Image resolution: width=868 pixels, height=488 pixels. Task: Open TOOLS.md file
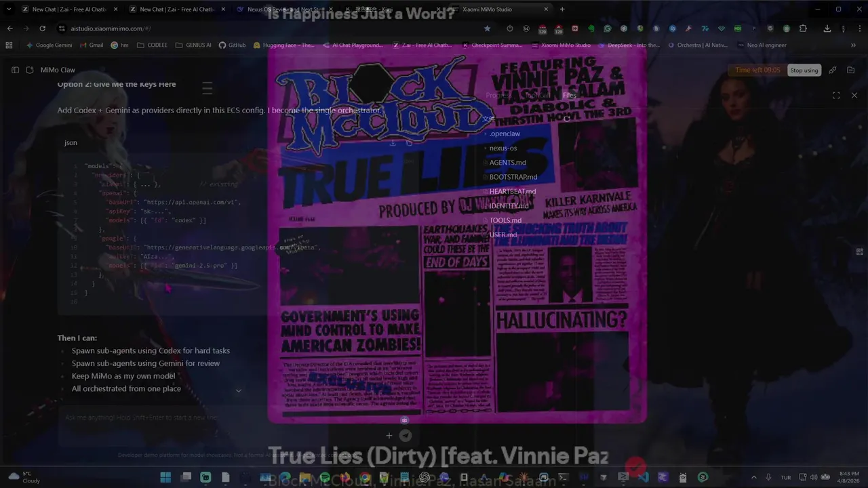pos(505,220)
